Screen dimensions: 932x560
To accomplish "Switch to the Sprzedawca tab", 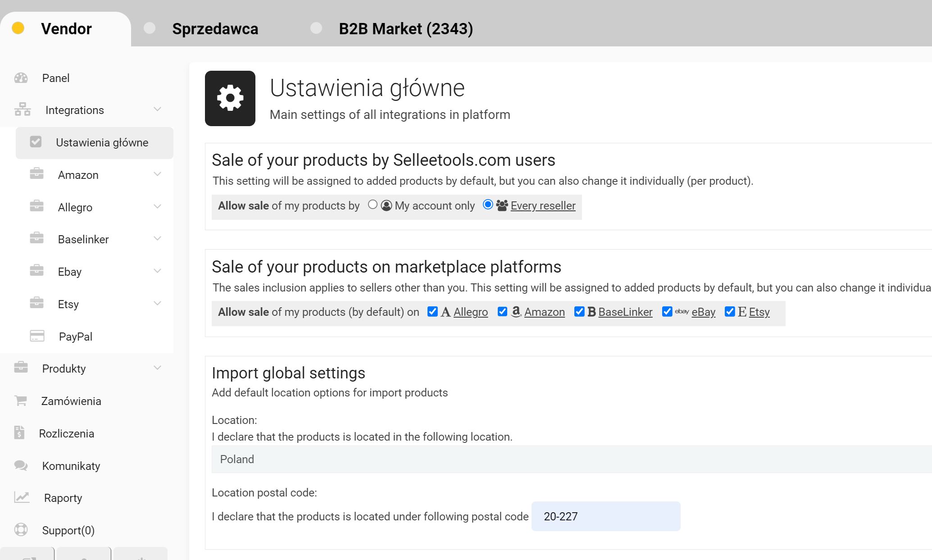I will point(215,29).
